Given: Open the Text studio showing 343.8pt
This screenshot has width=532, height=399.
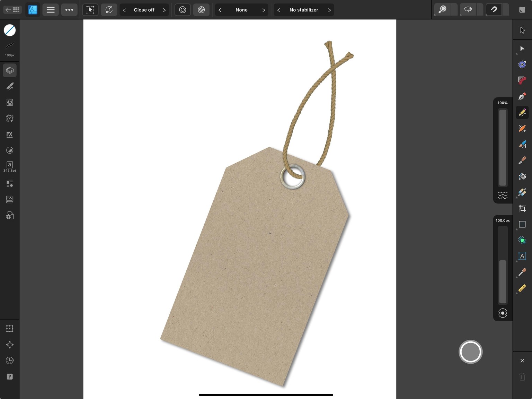Looking at the screenshot, I should coord(10,166).
